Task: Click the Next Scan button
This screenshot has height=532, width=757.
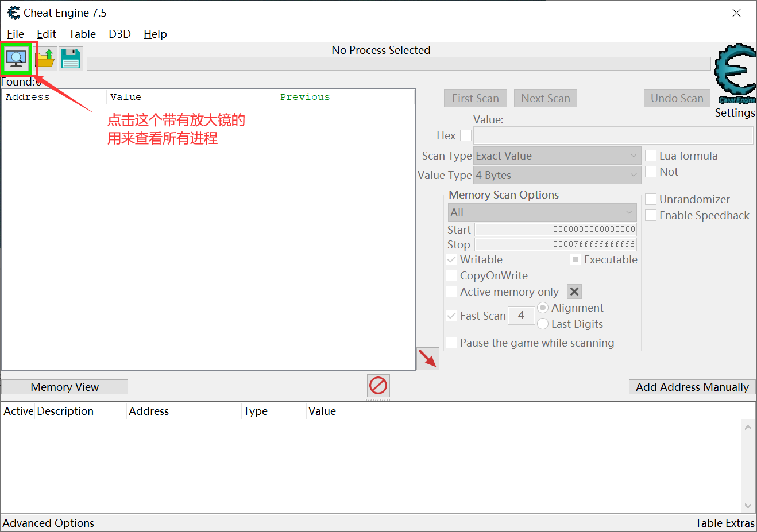Action: 546,98
